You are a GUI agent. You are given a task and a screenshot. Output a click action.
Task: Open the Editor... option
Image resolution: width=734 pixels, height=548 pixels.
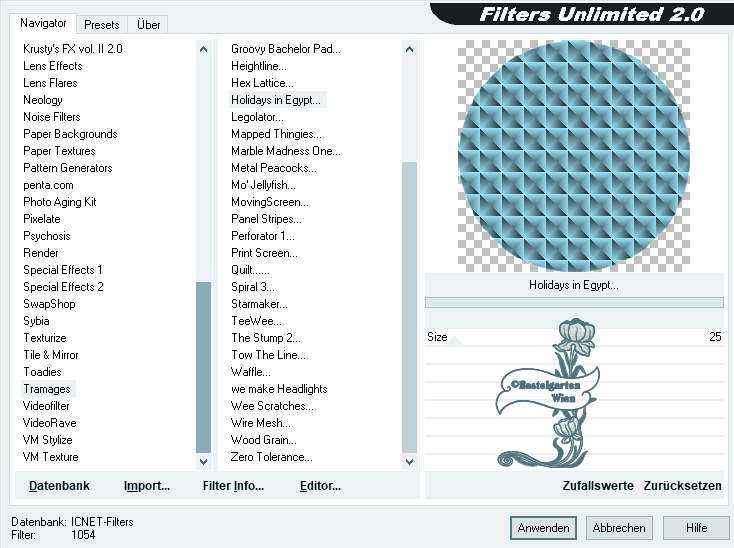[x=320, y=486]
